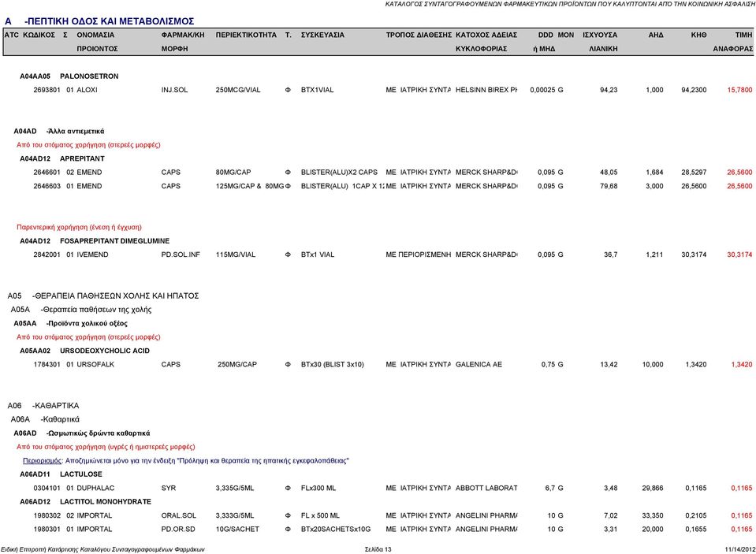Image resolution: width=756 pixels, height=554 pixels.
Task: Click license holder "GALENICA AE"
Action: (479, 365)
